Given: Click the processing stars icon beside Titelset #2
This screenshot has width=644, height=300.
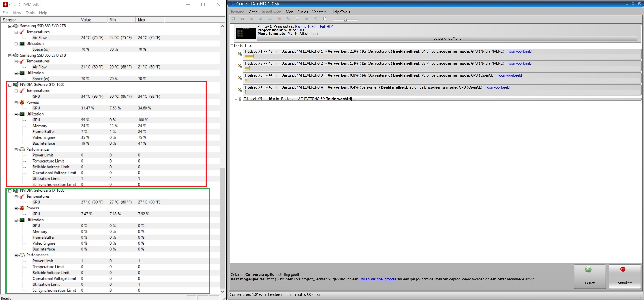Looking at the screenshot, I should pyautogui.click(x=240, y=66).
